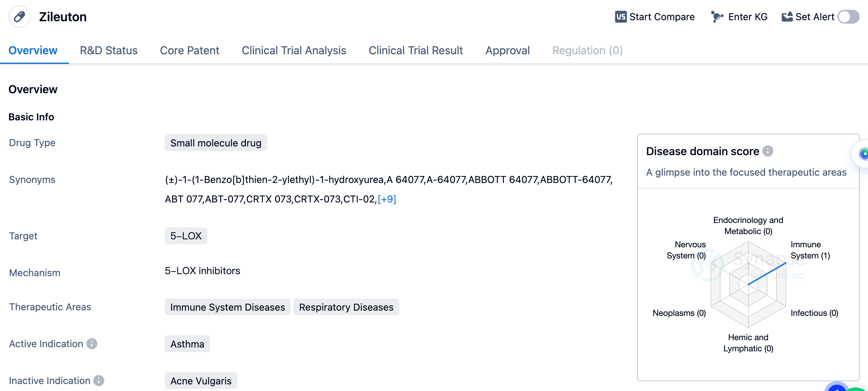Image resolution: width=868 pixels, height=391 pixels.
Task: Expand the synonyms list via [+9]
Action: pyautogui.click(x=387, y=199)
